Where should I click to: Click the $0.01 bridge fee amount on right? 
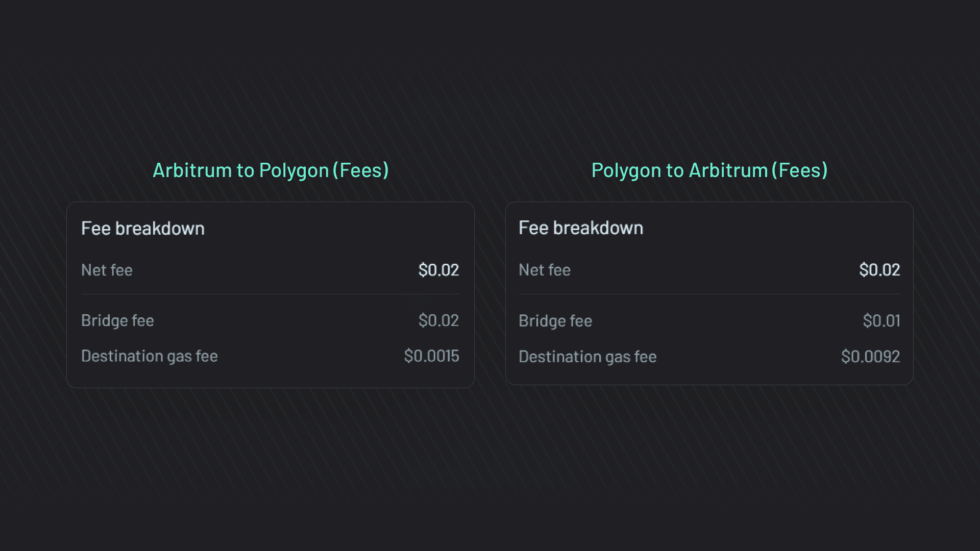881,320
